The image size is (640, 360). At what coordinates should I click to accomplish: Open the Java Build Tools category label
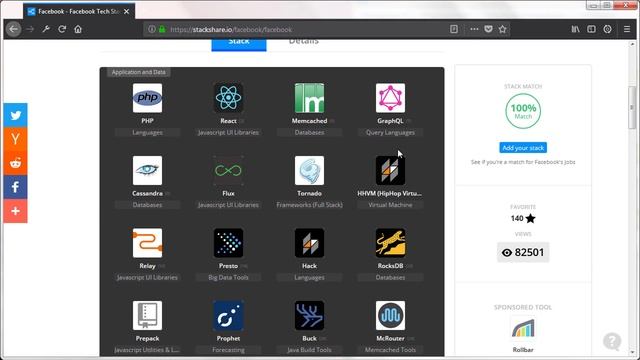pos(309,350)
